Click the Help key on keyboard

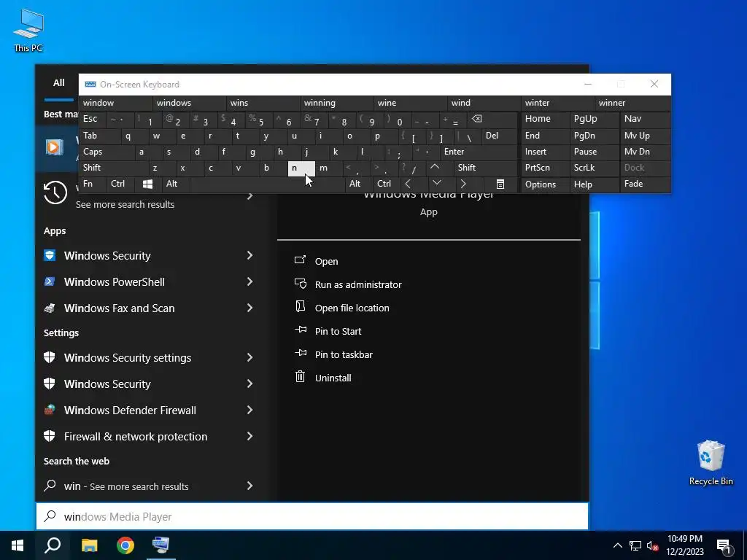(x=595, y=184)
